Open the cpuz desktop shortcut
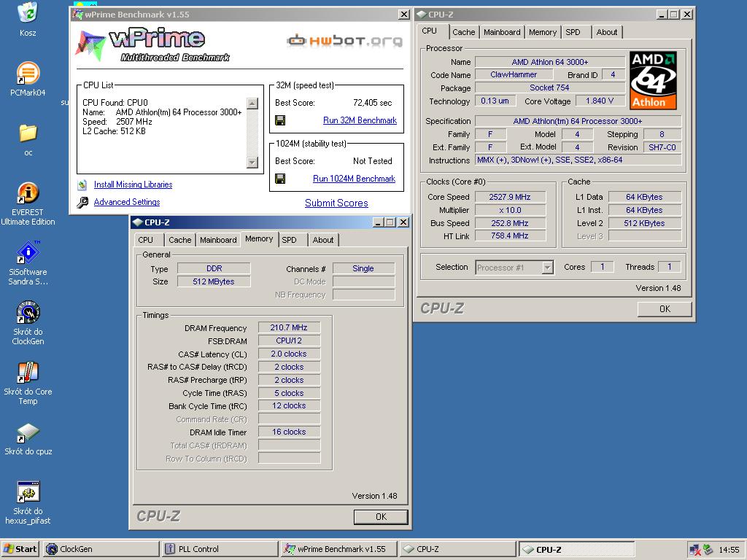This screenshot has height=560, width=747. pos(28,432)
